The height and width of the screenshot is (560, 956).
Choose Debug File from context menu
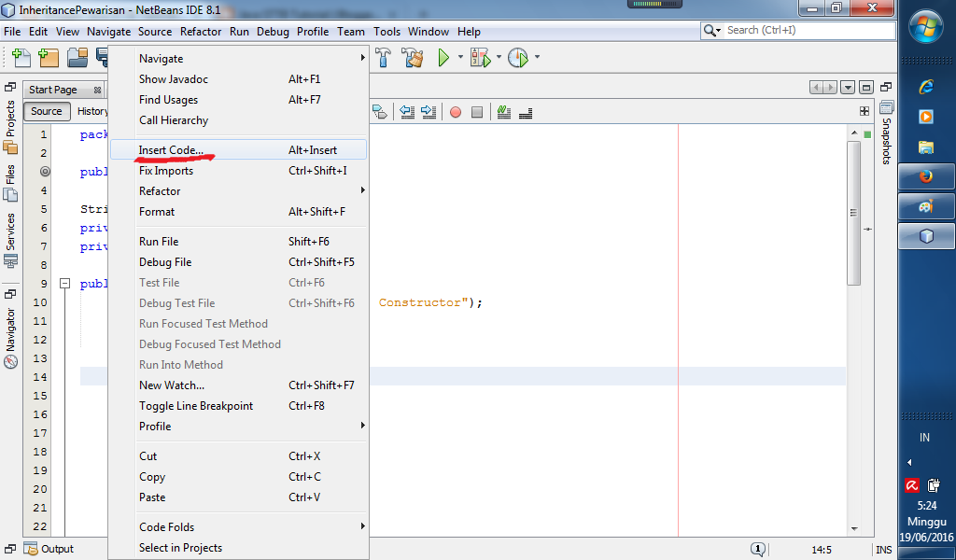tap(238, 262)
